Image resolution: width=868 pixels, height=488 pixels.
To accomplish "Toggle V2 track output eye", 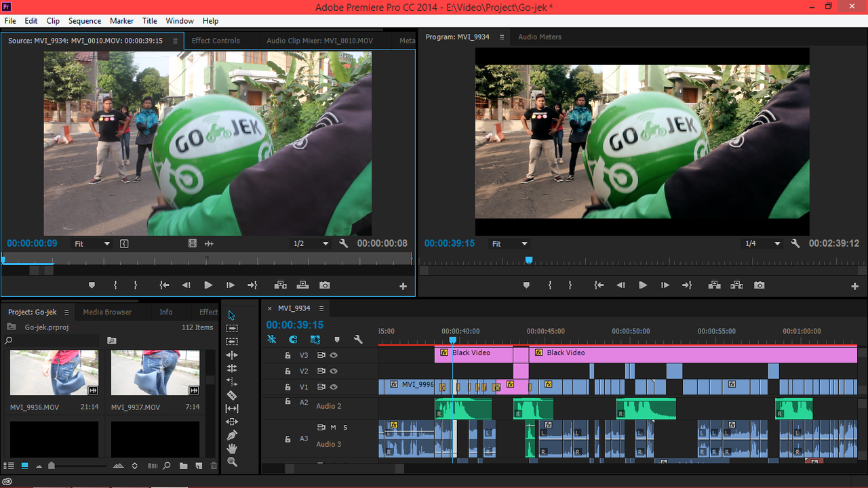I will pos(334,371).
